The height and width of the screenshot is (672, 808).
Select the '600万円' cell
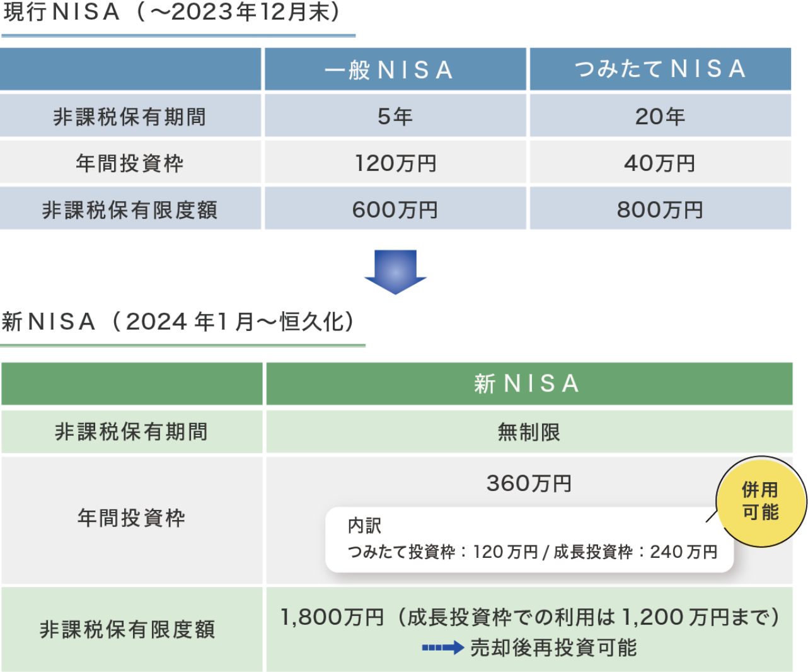tap(395, 209)
